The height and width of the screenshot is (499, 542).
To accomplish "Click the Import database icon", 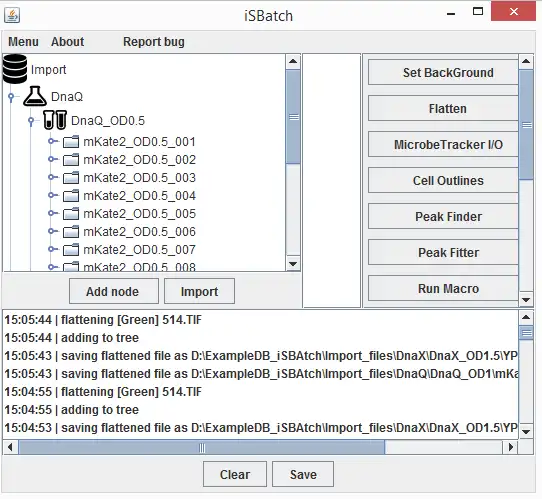I will coord(15,69).
